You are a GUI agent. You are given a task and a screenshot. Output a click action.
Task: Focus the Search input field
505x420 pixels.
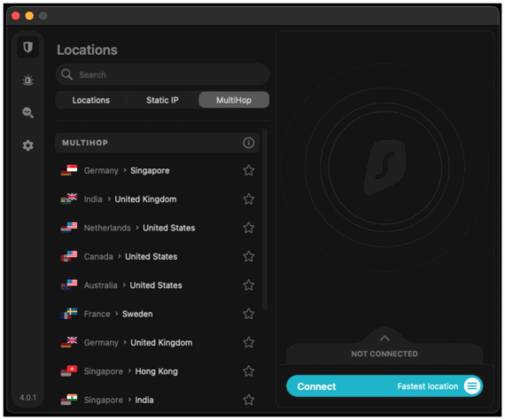(x=163, y=74)
